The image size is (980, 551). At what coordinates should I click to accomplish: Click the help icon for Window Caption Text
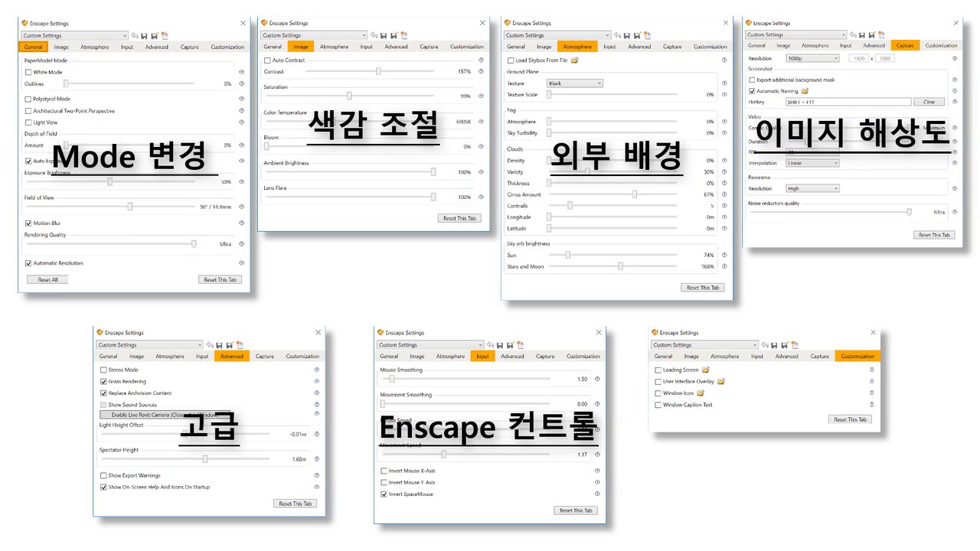click(x=871, y=405)
